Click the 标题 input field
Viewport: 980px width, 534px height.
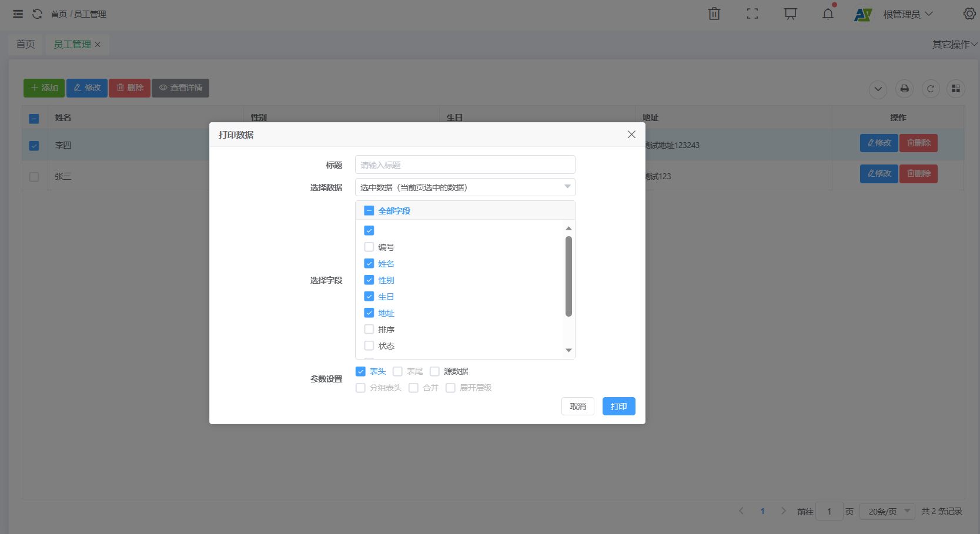pyautogui.click(x=465, y=165)
